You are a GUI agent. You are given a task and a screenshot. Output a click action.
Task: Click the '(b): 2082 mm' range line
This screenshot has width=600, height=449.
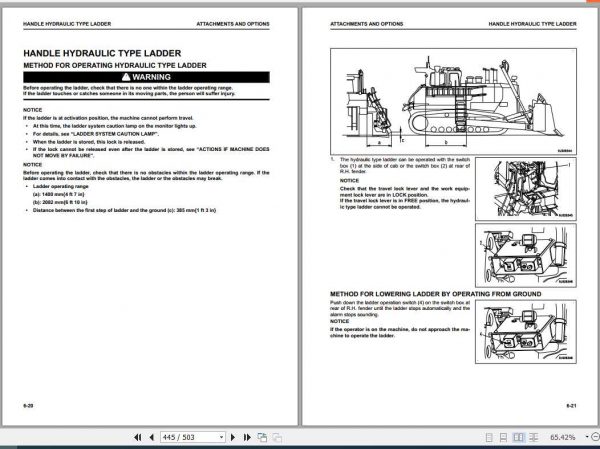click(60, 202)
